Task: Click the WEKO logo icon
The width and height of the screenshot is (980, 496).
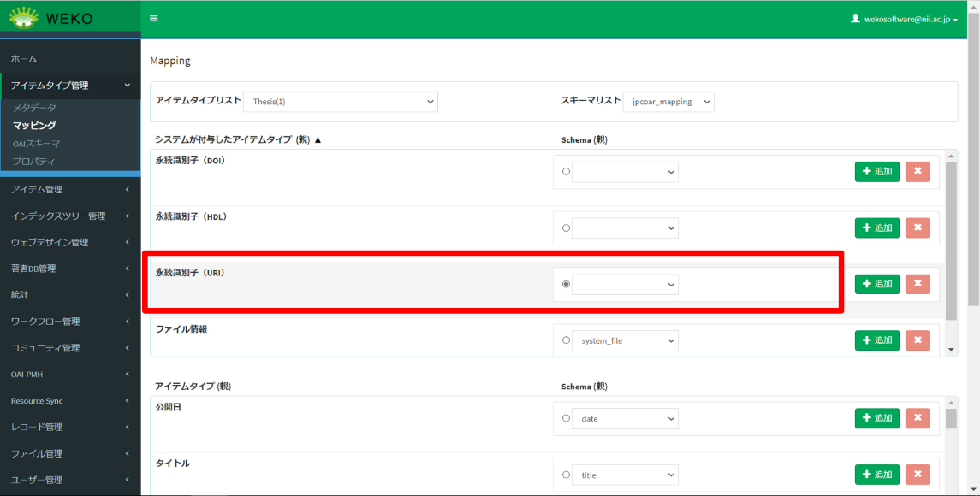Action: point(23,17)
